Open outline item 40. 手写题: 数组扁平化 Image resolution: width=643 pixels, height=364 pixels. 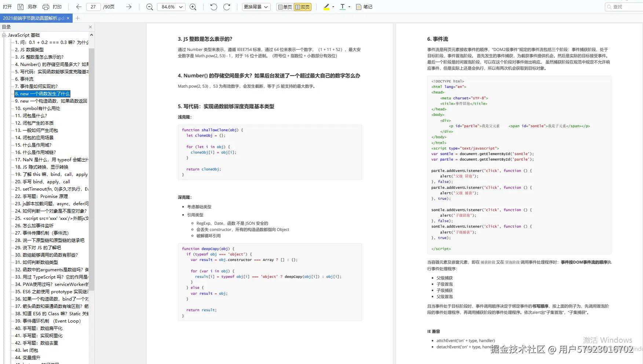tap(39, 328)
